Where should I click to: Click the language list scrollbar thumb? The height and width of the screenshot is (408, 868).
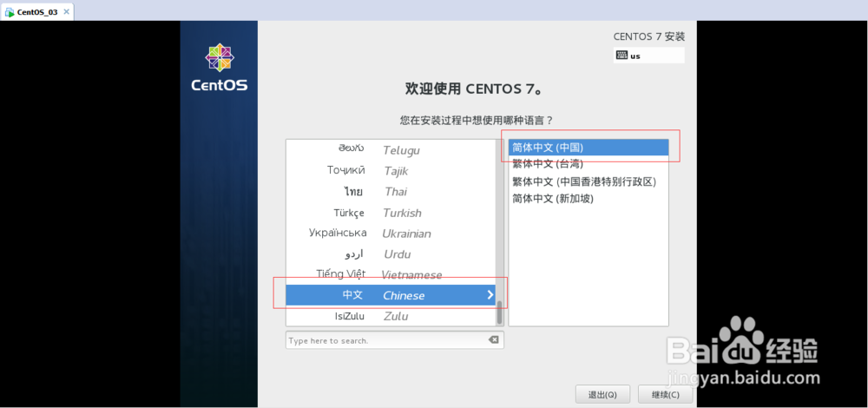(499, 313)
